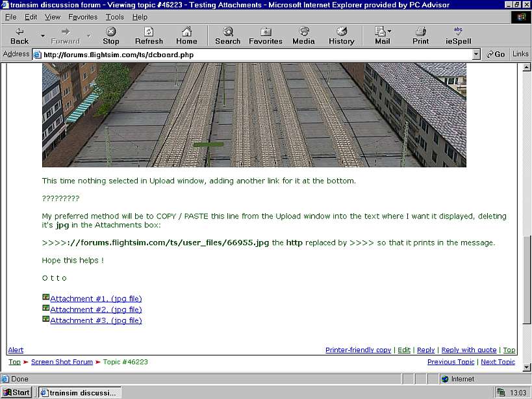Open the Forward history dropdown arrow

[88, 36]
